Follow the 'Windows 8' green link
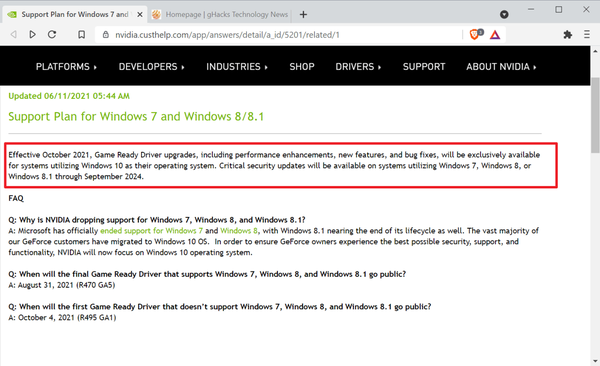 point(239,231)
